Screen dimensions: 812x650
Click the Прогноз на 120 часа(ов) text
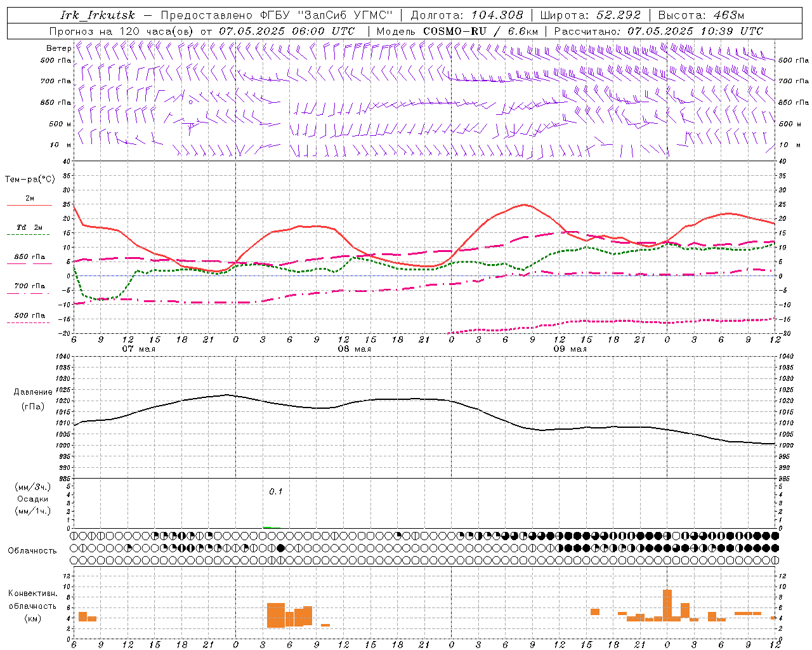pos(122,31)
